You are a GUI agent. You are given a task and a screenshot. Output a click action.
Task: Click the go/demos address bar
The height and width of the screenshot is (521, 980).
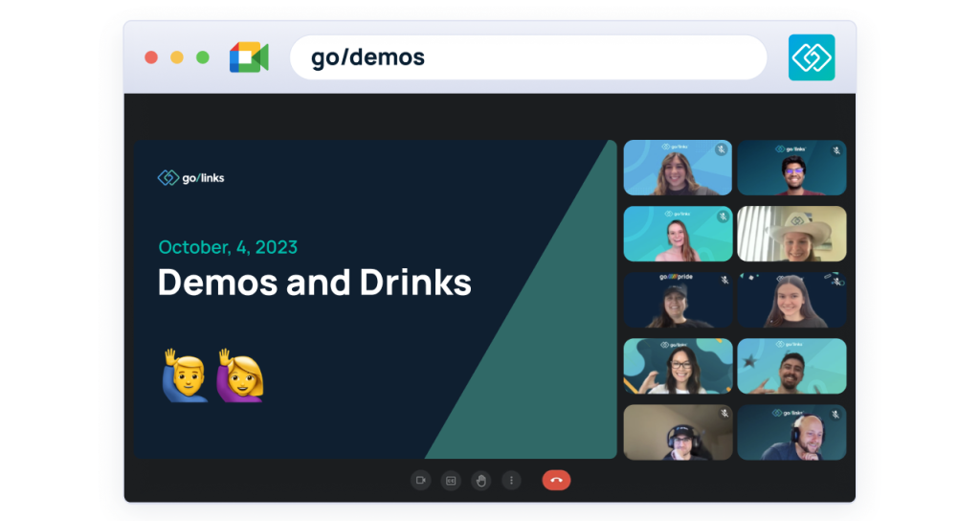[x=528, y=57]
